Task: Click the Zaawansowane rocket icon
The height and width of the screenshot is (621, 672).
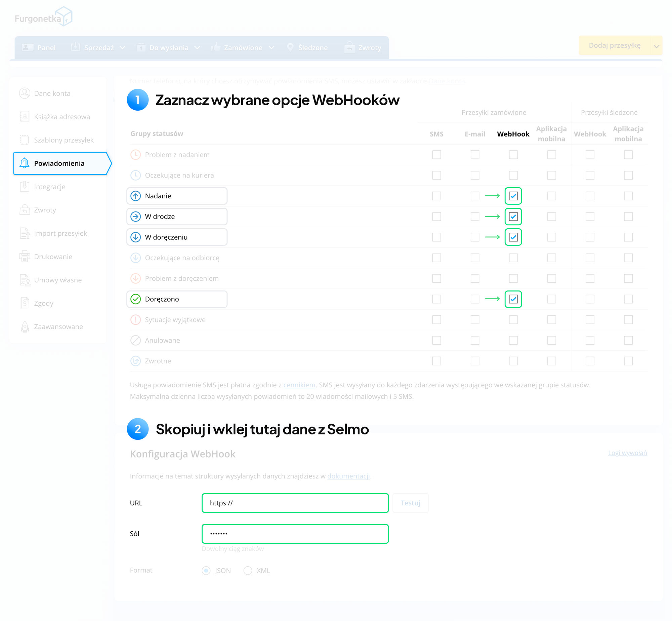Action: click(x=25, y=326)
